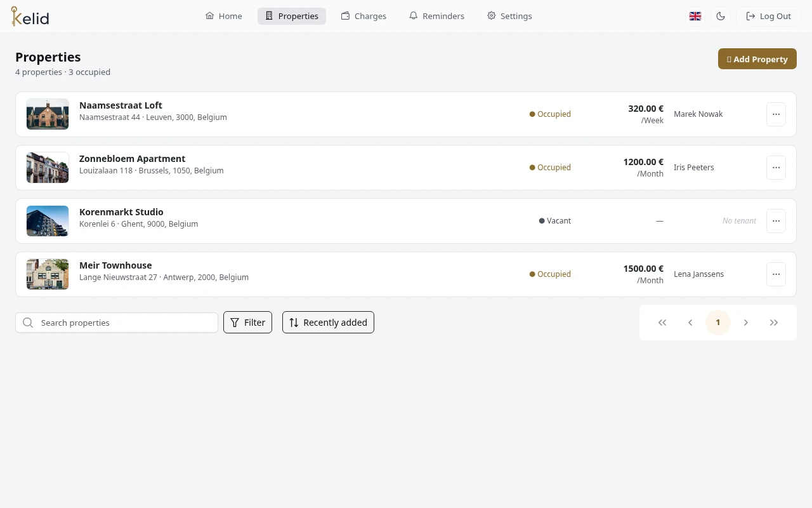The height and width of the screenshot is (508, 812).
Task: Focus the Search properties field
Action: tap(117, 323)
